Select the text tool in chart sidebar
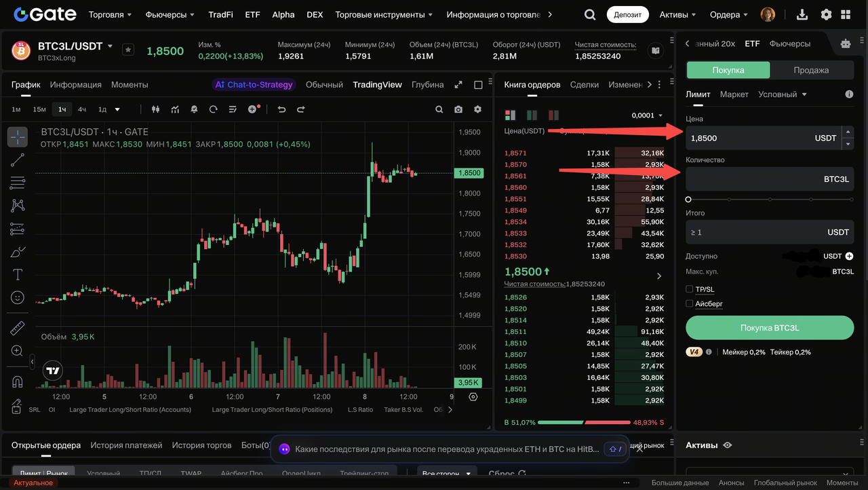Screen dimensions: 868x490 [x=18, y=275]
